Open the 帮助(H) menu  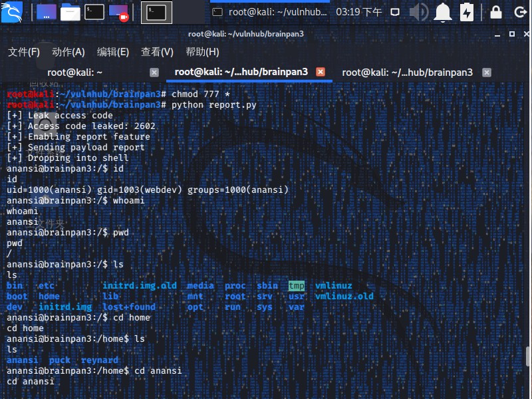click(202, 52)
